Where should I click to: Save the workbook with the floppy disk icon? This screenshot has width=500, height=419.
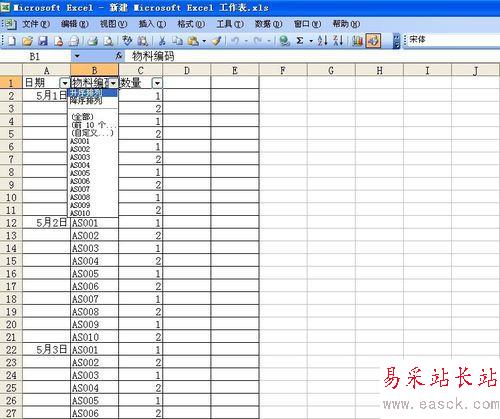[43, 41]
